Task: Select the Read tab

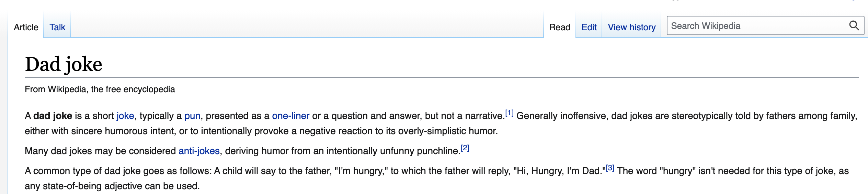Action: click(560, 27)
